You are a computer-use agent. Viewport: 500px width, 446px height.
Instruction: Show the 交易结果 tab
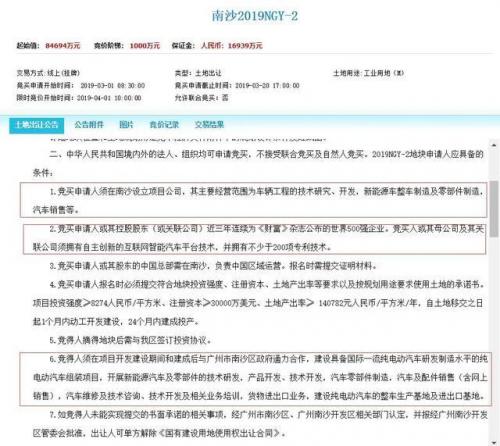click(x=209, y=125)
